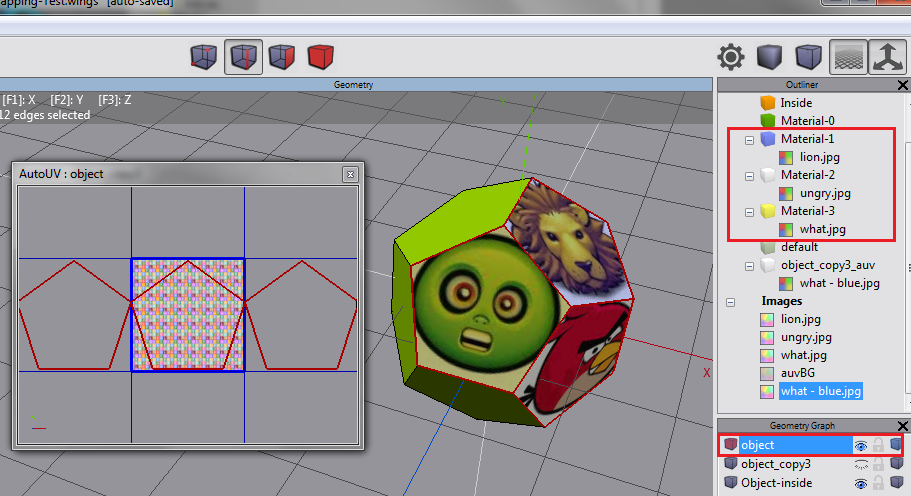Click yellow Material-3 cube swatch
This screenshot has width=911, height=496.
[x=767, y=211]
